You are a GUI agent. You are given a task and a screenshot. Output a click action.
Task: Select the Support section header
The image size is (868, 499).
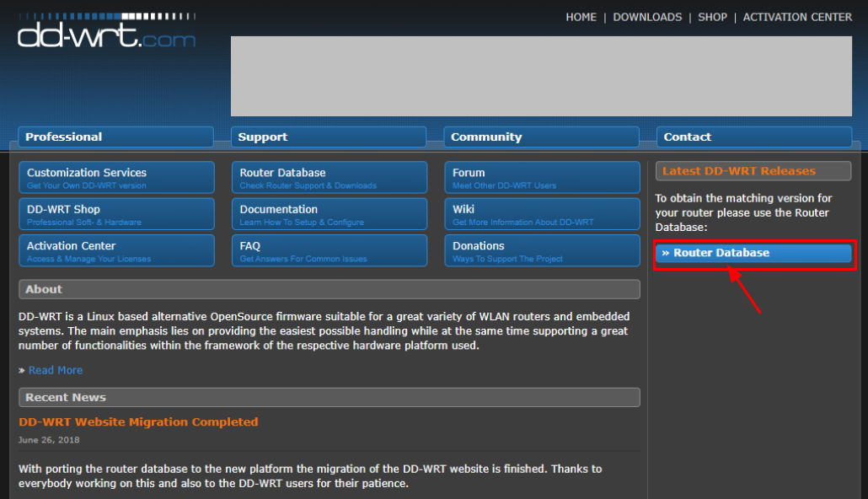[x=329, y=137]
